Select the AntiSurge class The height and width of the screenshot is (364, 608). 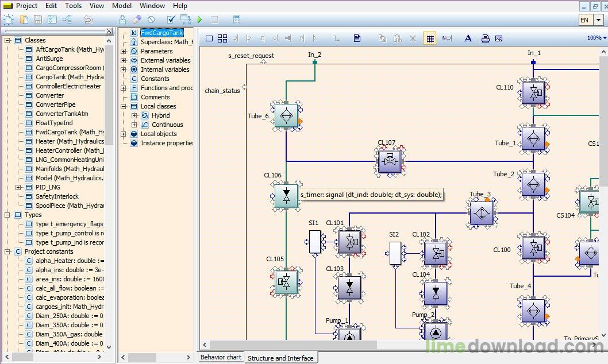click(49, 59)
